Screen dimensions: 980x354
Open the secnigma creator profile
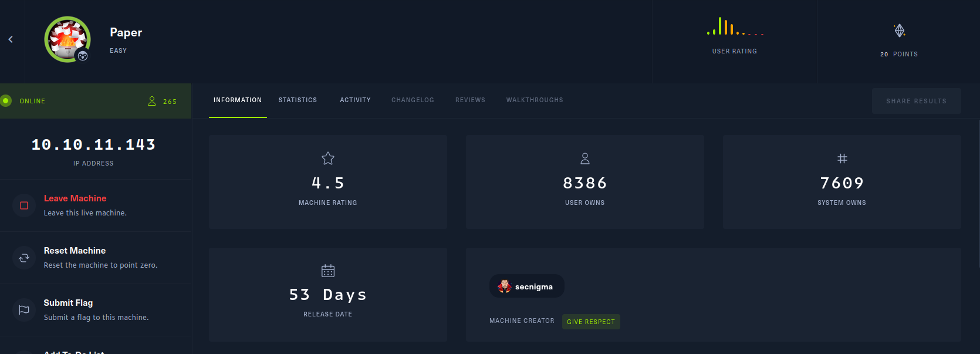pos(527,286)
